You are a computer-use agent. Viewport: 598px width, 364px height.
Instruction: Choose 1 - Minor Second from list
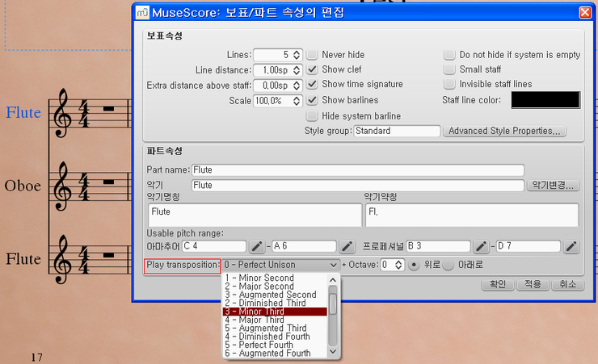tap(275, 278)
